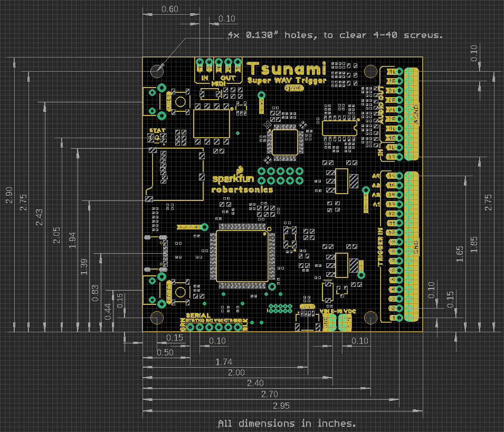Select the 1.39 dimension value
Image resolution: width=504 pixels, height=432 pixels.
pyautogui.click(x=84, y=267)
